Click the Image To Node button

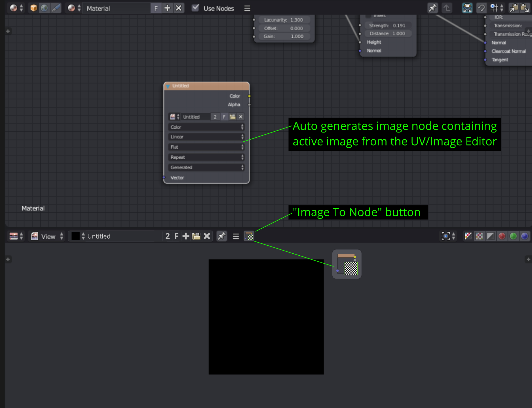pos(249,236)
